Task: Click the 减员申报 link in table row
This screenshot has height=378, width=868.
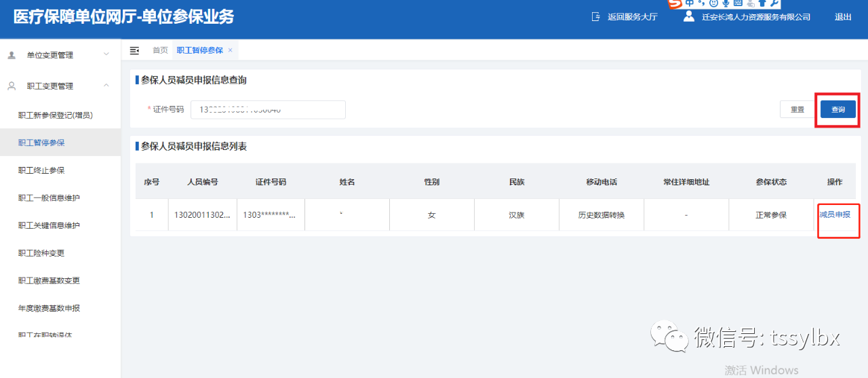Action: click(x=835, y=214)
